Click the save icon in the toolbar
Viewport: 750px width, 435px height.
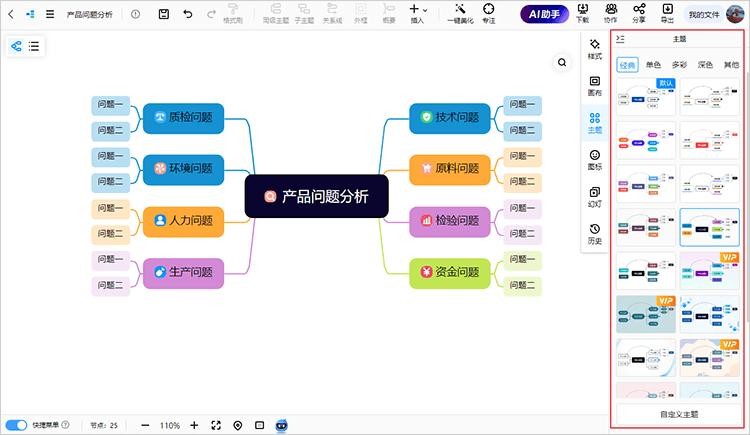pyautogui.click(x=164, y=15)
